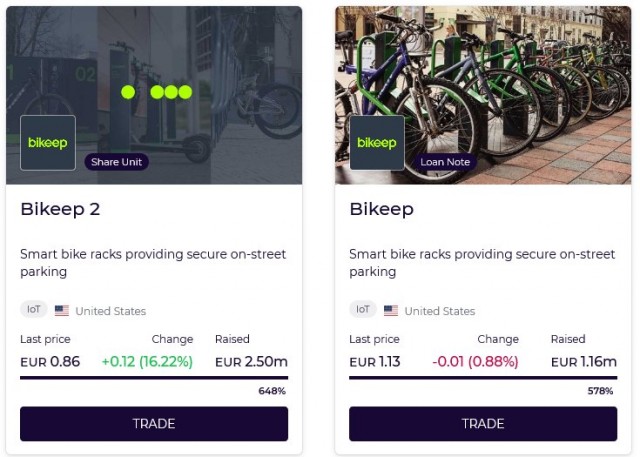Image resolution: width=640 pixels, height=457 pixels.
Task: Click the -0.01 (0.88%) change value
Action: click(475, 362)
